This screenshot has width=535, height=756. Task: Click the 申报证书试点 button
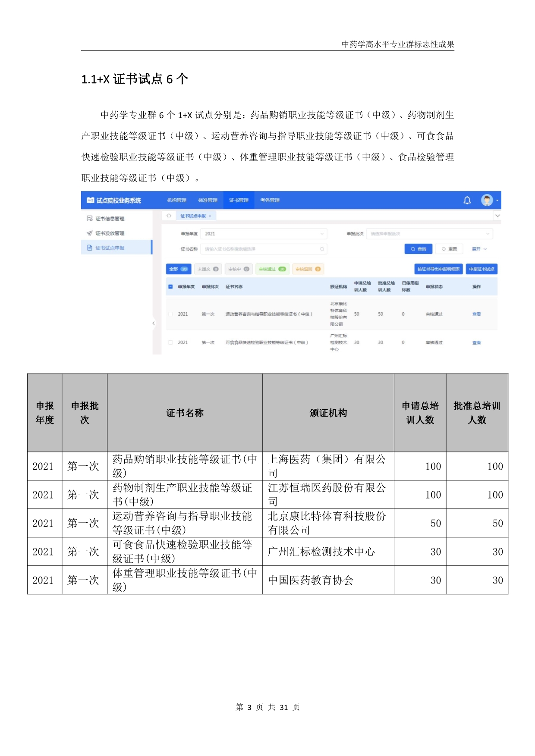481,269
